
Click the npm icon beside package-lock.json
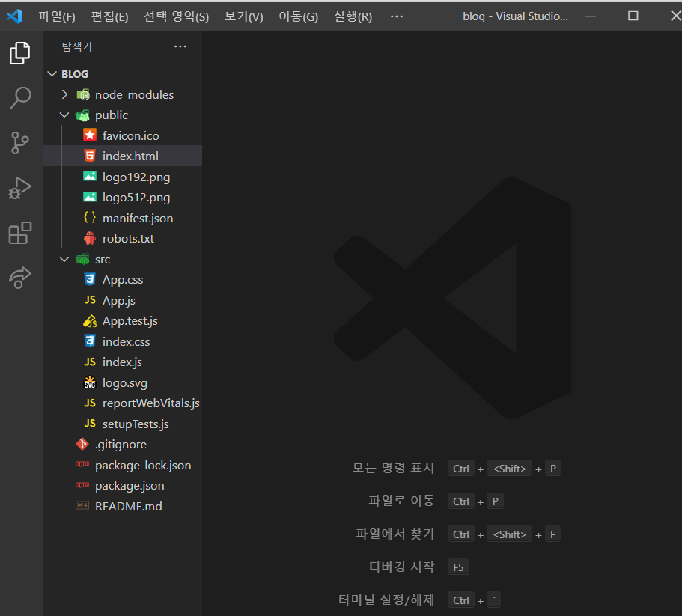point(82,464)
